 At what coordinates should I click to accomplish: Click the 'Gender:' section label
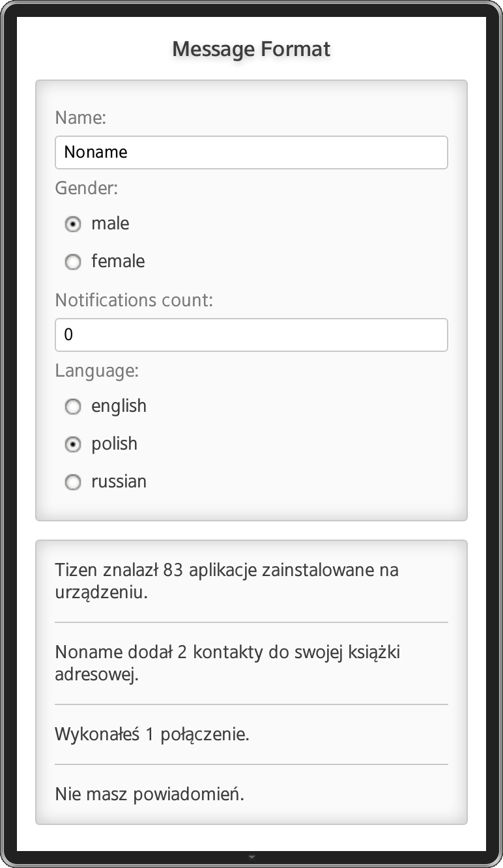[x=87, y=188]
